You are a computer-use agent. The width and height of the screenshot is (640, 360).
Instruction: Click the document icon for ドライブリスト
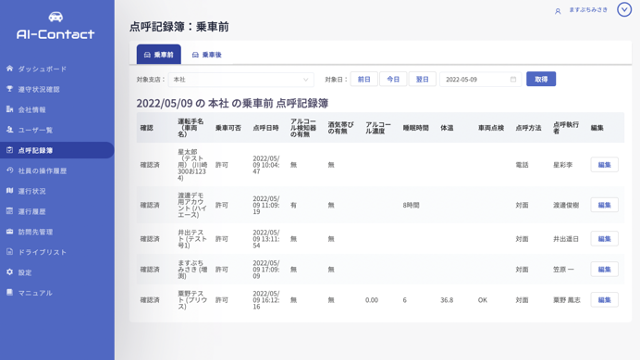tap(9, 252)
